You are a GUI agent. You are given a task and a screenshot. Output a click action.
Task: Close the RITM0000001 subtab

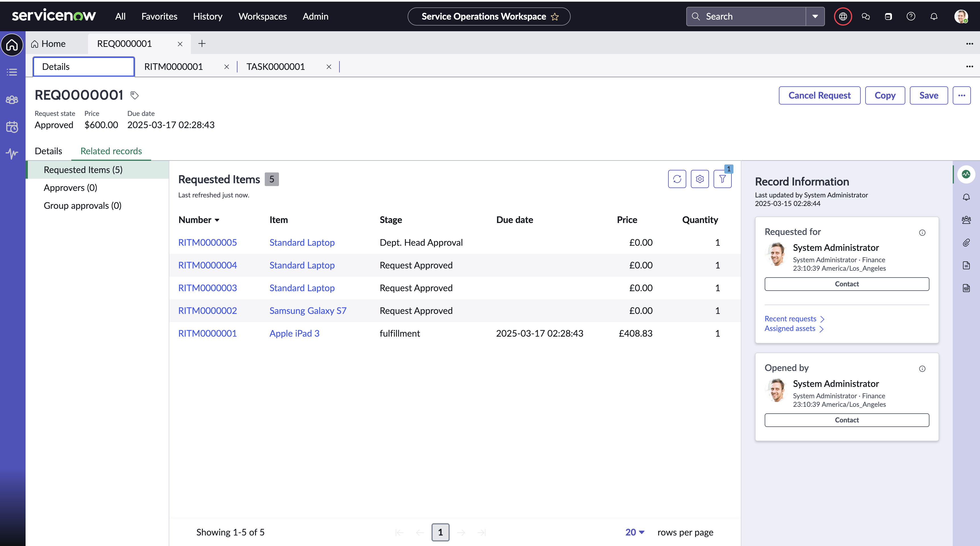pos(226,67)
